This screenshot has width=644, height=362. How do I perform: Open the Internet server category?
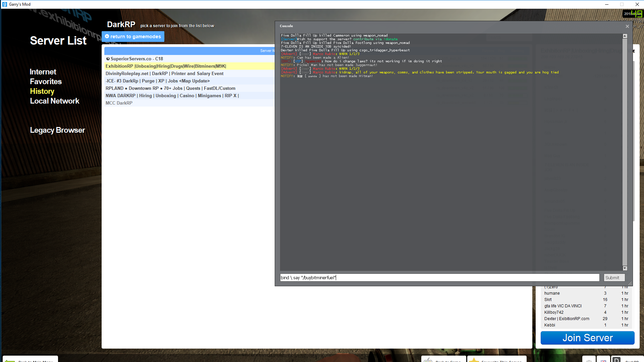tap(43, 72)
